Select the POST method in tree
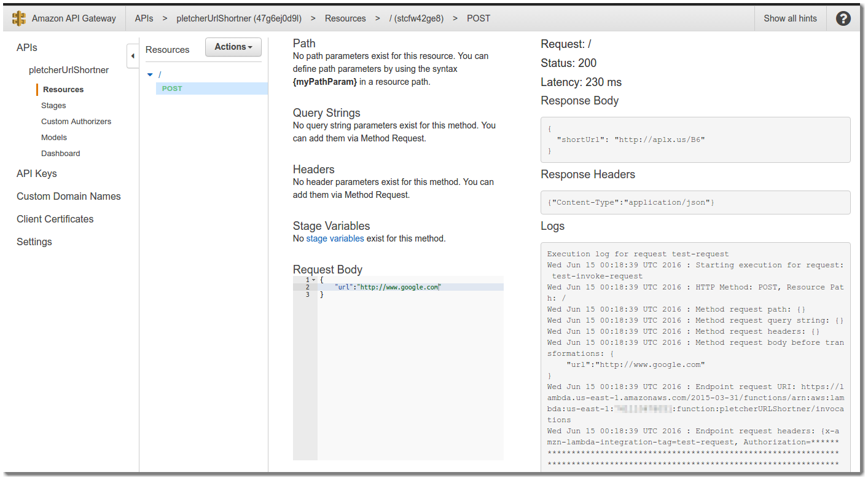The image size is (868, 480). point(212,89)
